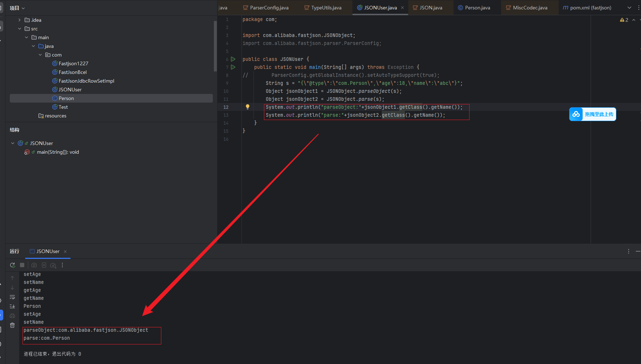Click the cloud drag-to-upload button
641x364 pixels.
tap(592, 114)
